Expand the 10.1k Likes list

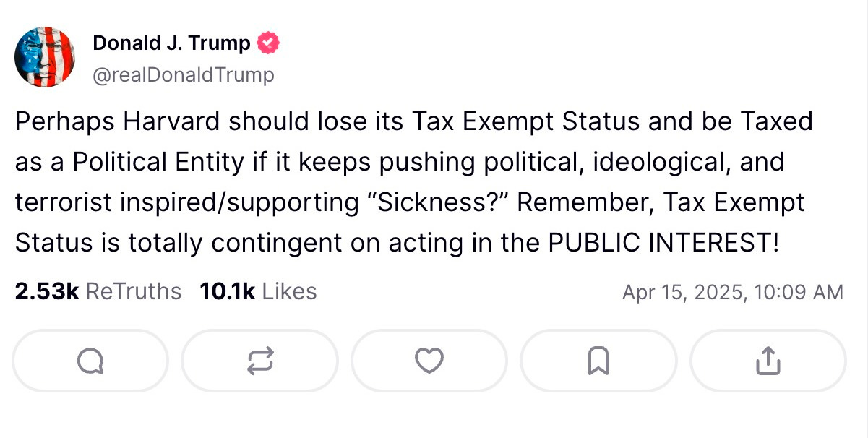click(258, 291)
